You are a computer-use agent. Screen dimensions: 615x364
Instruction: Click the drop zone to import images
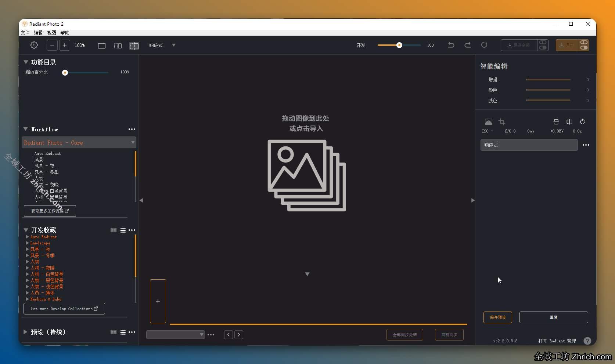[307, 163]
